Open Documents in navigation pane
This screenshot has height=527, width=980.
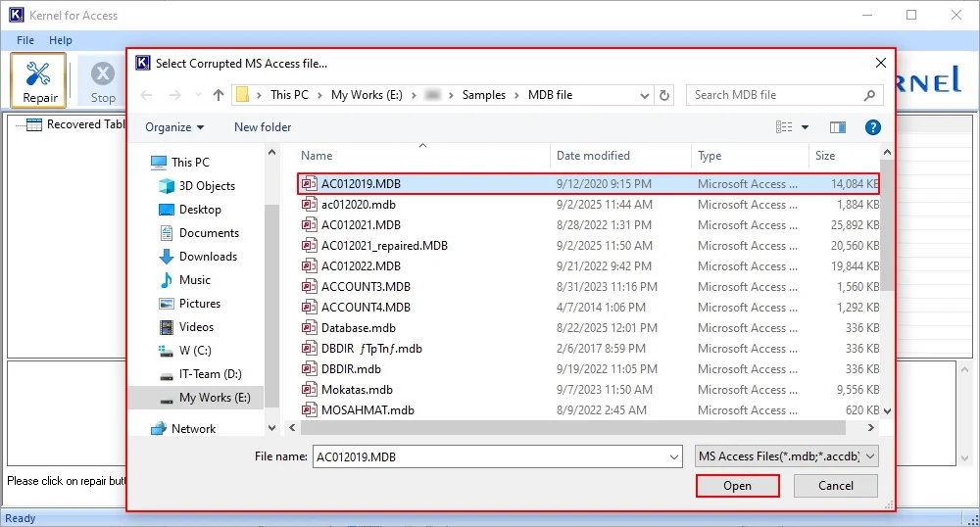(200, 233)
